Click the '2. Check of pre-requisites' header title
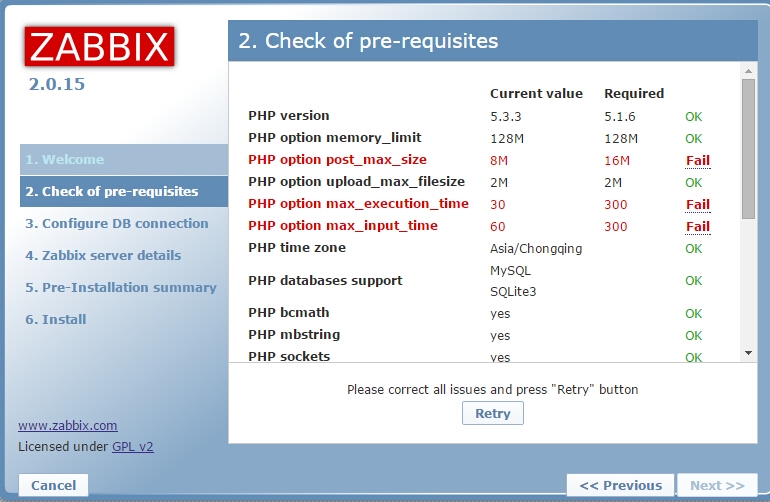 (x=368, y=41)
